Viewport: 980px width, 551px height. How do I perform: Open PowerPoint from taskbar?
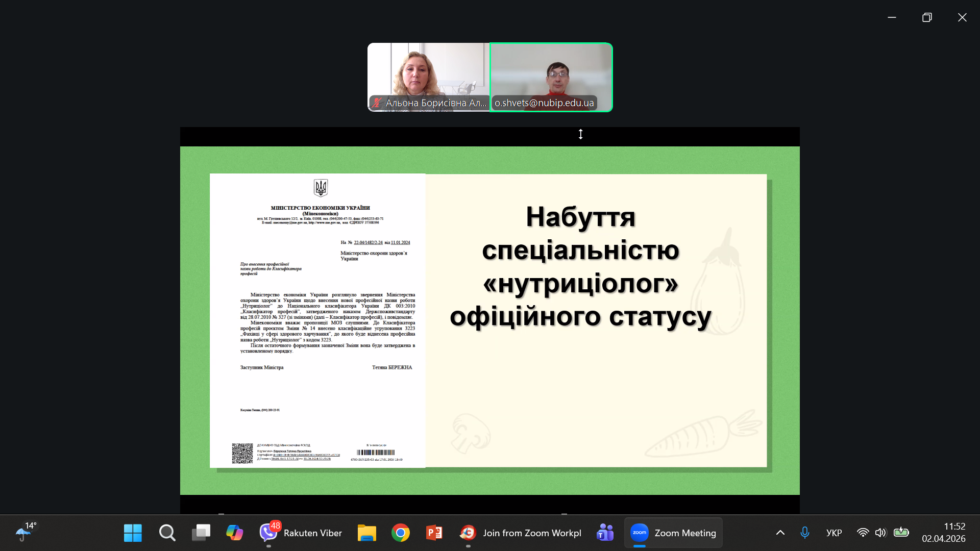click(x=434, y=533)
